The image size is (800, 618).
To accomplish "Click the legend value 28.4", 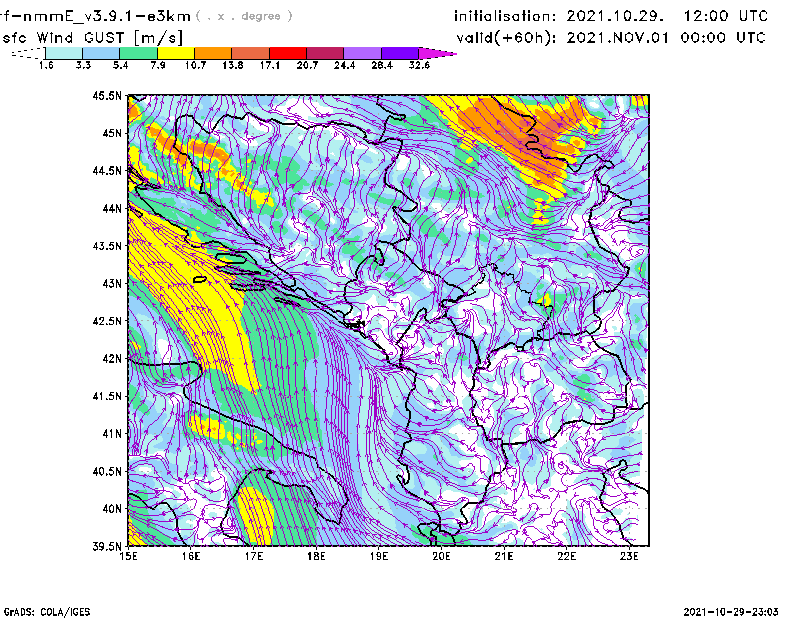I will point(382,65).
